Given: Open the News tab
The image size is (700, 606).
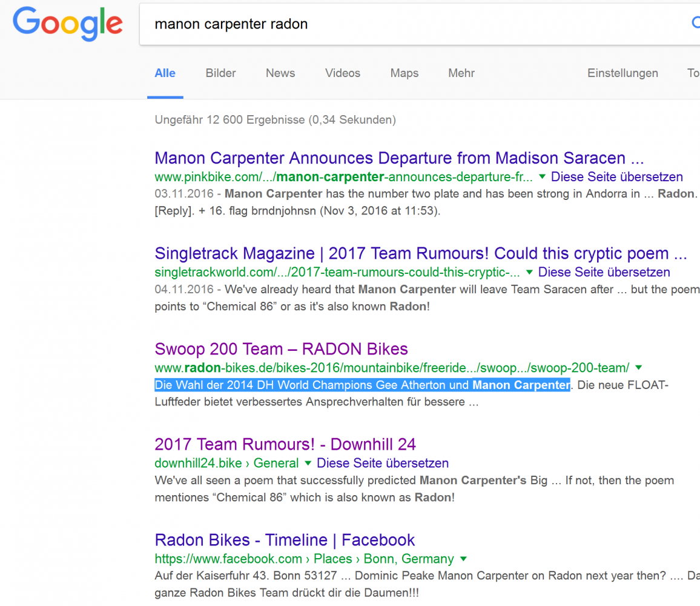Looking at the screenshot, I should pyautogui.click(x=280, y=73).
